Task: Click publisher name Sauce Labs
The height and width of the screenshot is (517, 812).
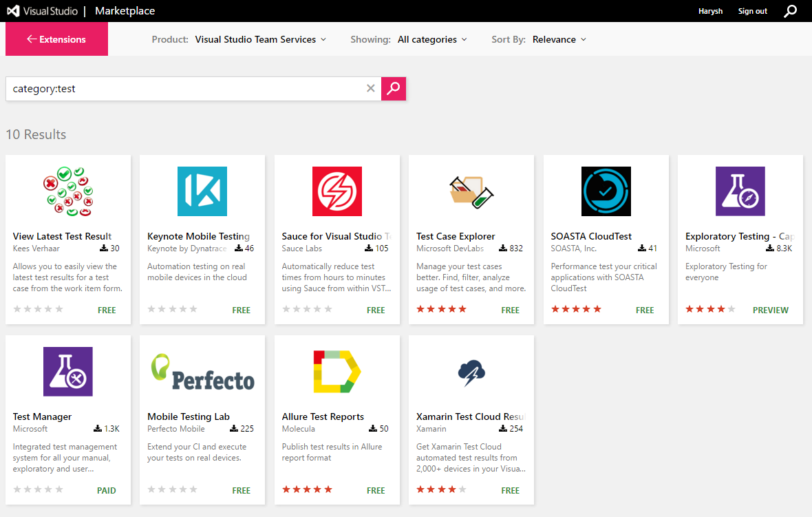Action: [x=302, y=248]
